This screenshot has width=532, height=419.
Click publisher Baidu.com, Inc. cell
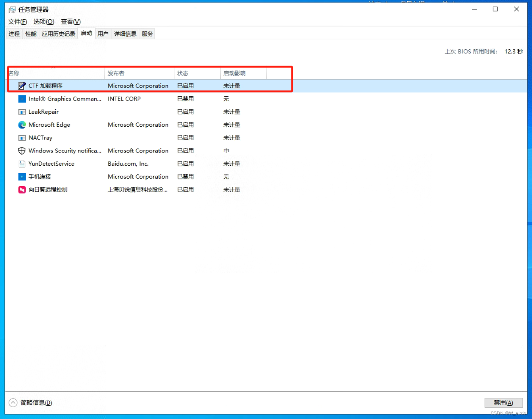[x=128, y=164]
